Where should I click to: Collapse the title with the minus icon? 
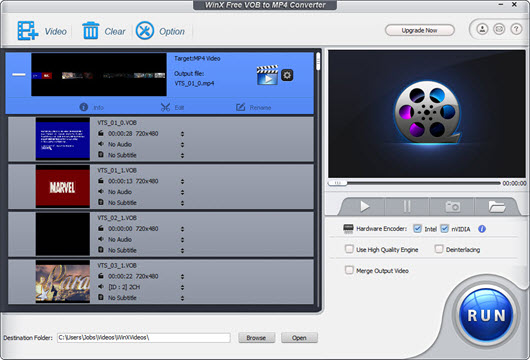(x=19, y=74)
